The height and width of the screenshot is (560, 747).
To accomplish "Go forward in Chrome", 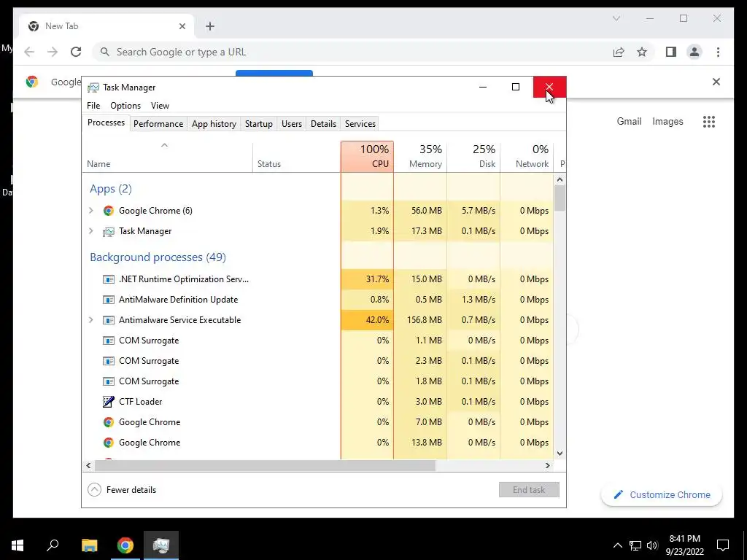I will coord(53,52).
